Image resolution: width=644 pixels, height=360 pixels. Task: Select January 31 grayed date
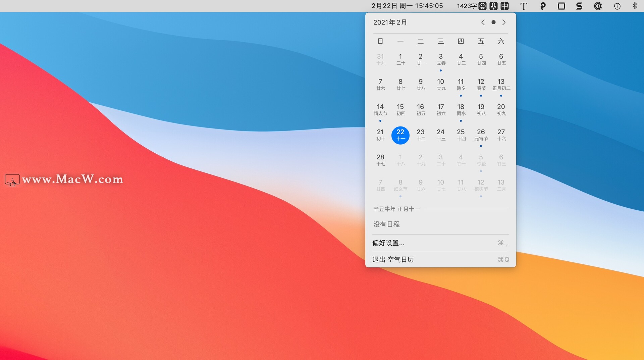[x=380, y=60]
